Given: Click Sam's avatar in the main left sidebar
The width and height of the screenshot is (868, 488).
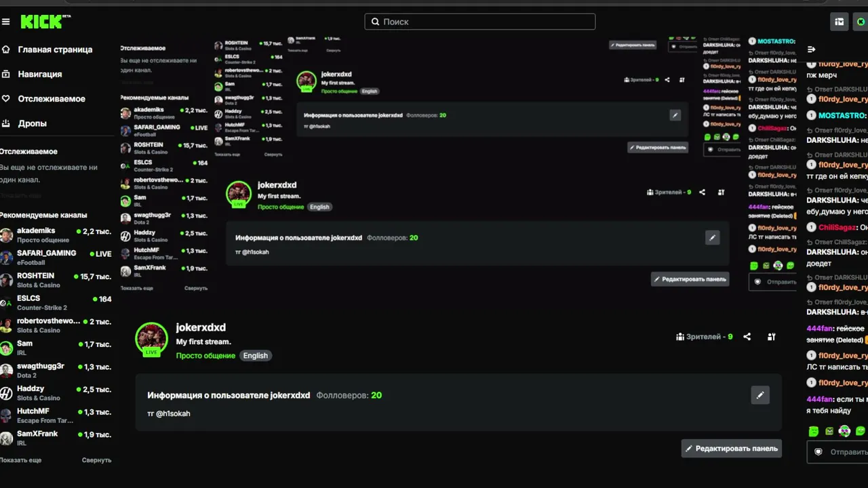Looking at the screenshot, I should click(x=7, y=348).
